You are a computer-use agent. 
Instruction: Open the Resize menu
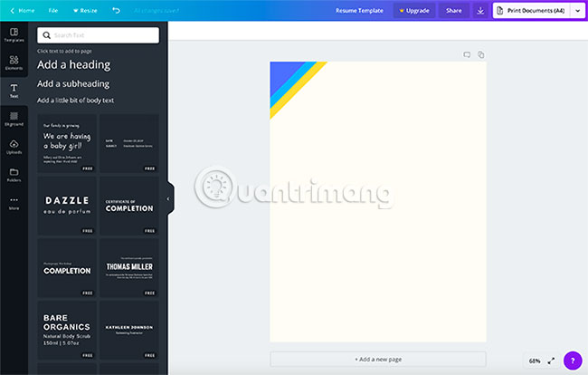click(85, 11)
